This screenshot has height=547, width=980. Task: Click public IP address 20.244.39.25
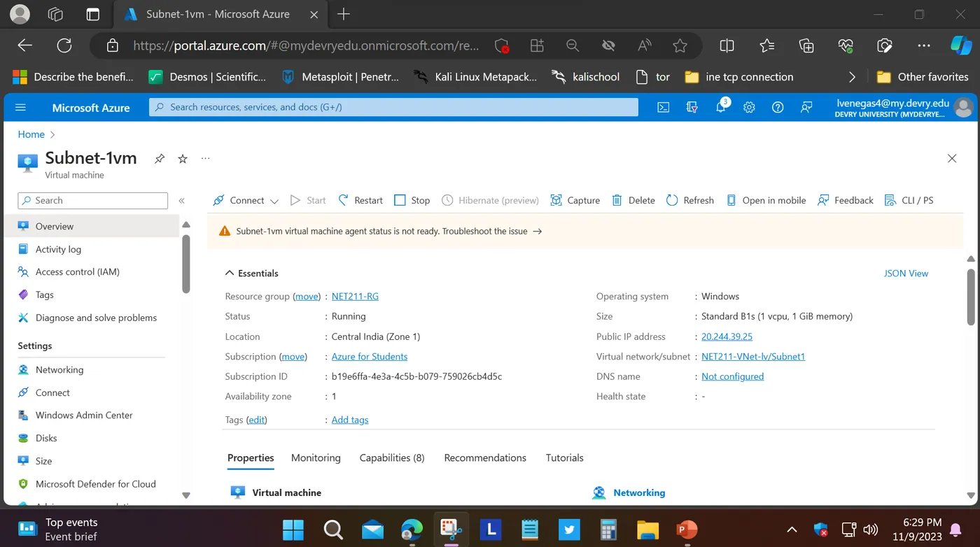[727, 336]
